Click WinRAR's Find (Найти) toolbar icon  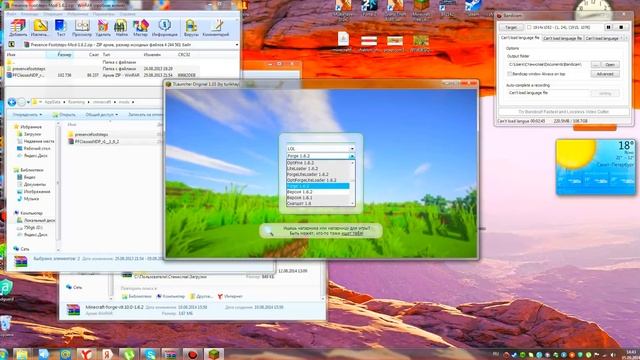tap(121, 28)
